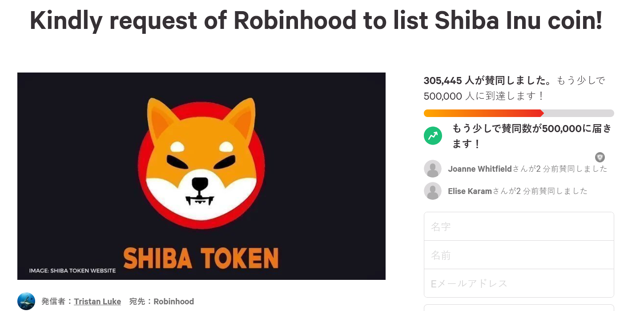644x311 pixels.
Task: Click Elise Karam's name in recent signers
Action: click(x=470, y=191)
